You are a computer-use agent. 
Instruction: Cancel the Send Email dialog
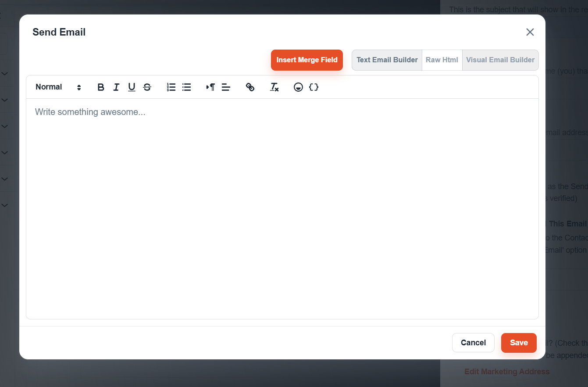coord(473,343)
